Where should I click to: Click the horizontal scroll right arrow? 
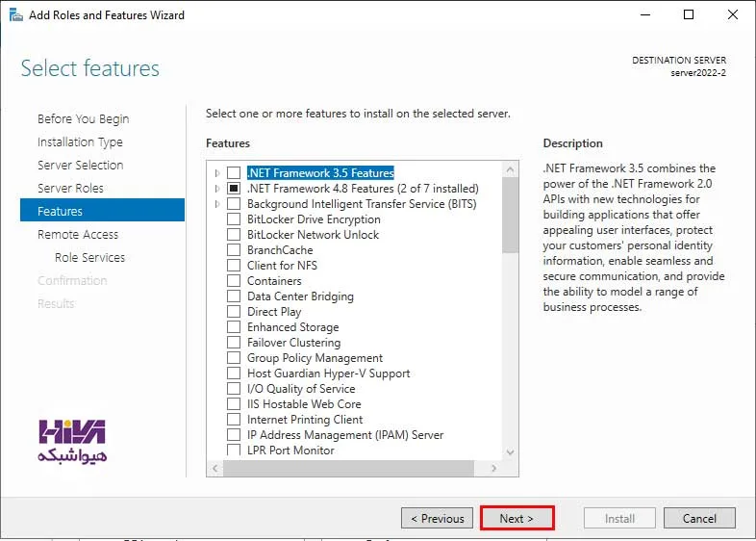[493, 468]
